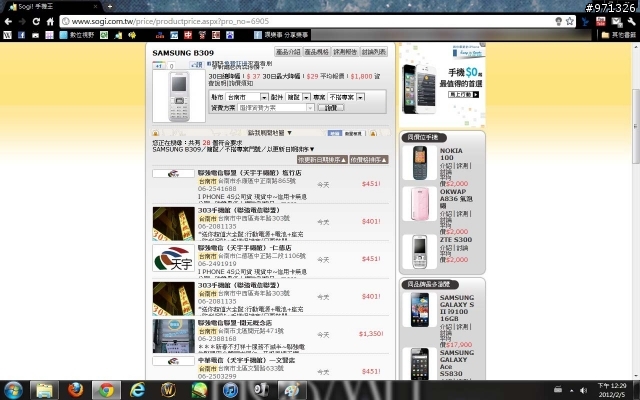The height and width of the screenshot is (400, 640).
Task: Open the Chrome home page icon
Action: coord(50,21)
